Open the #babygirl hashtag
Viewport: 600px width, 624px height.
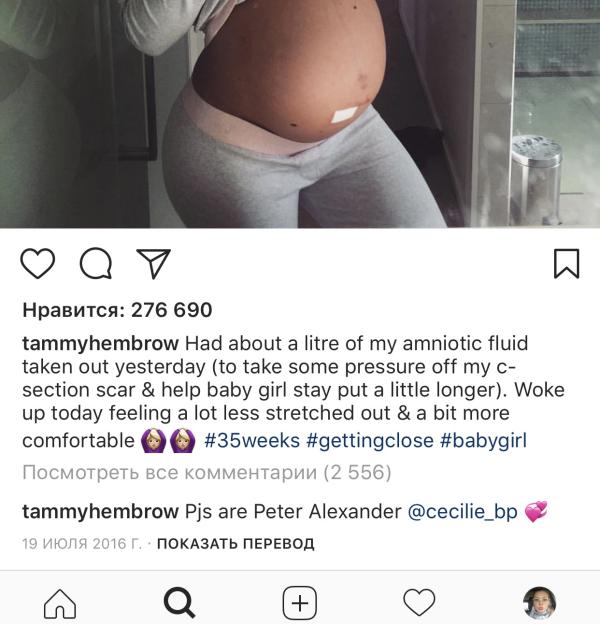[x=483, y=441]
